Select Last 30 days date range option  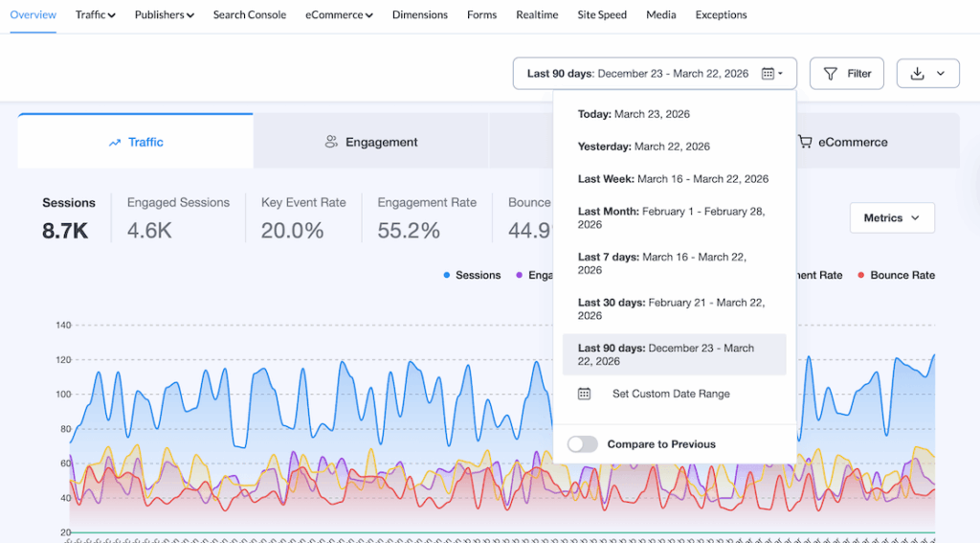coord(671,308)
